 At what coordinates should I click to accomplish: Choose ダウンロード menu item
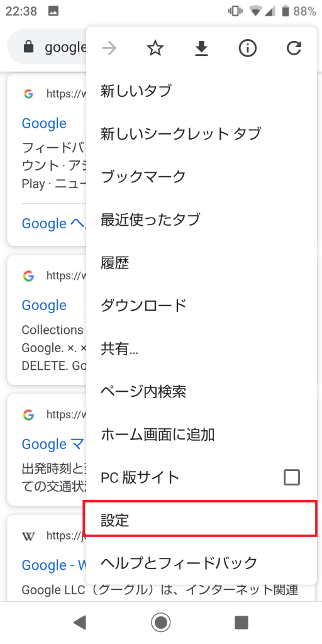(x=202, y=306)
